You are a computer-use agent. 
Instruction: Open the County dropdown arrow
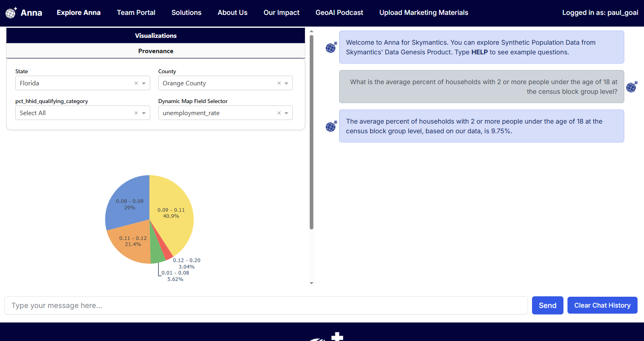click(x=286, y=83)
